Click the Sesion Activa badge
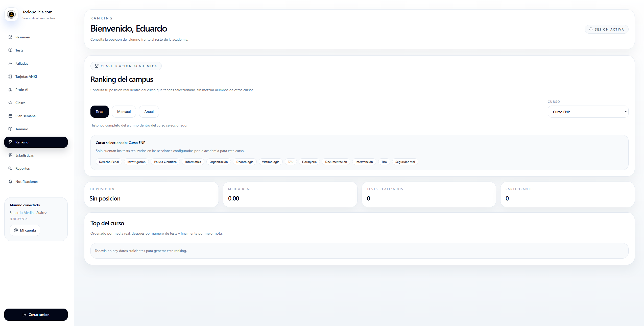Screen dimensions: 644x326 pyautogui.click(x=606, y=29)
